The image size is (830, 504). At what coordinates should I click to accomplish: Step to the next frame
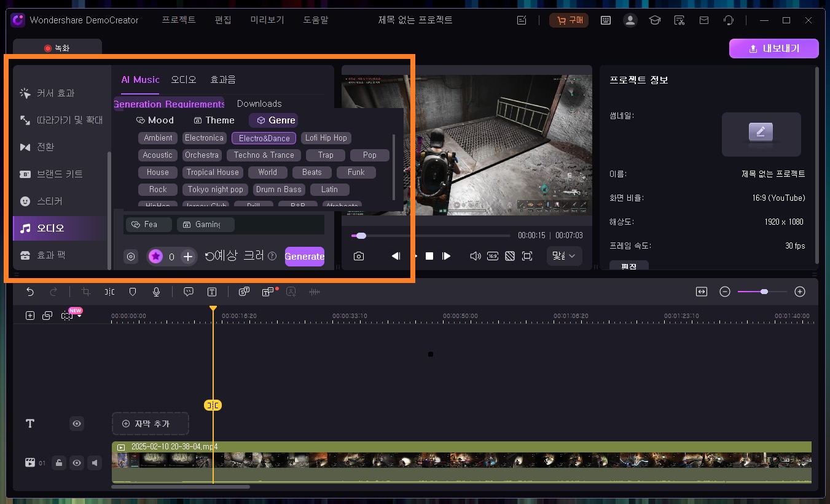click(447, 256)
